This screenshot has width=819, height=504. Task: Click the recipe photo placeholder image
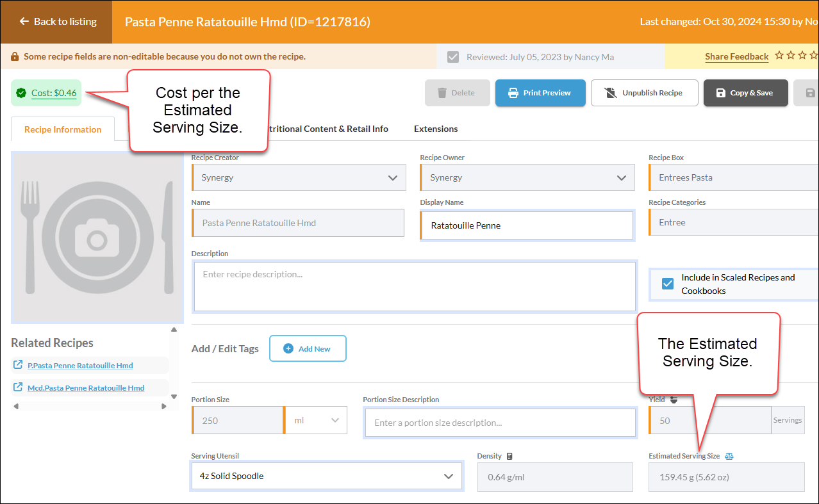click(97, 238)
